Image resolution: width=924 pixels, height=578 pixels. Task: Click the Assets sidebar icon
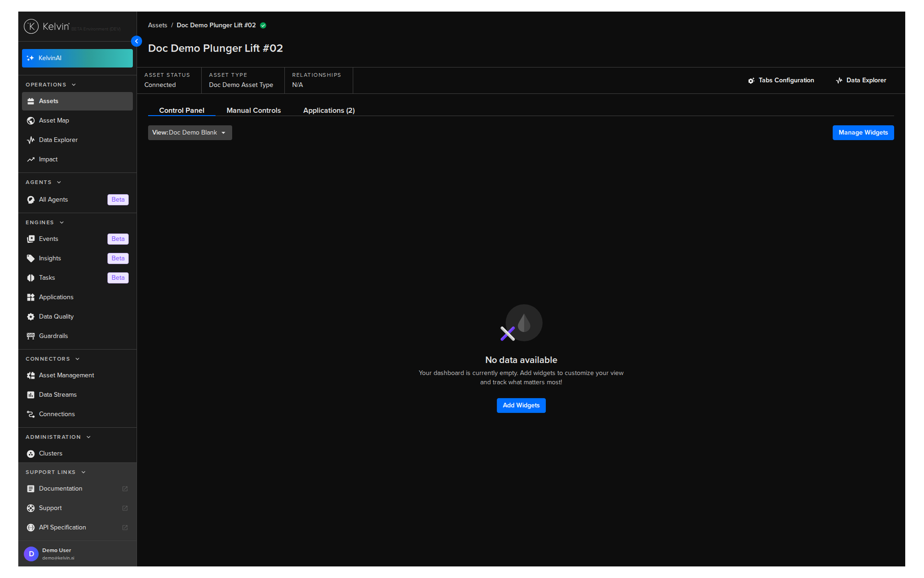click(31, 101)
